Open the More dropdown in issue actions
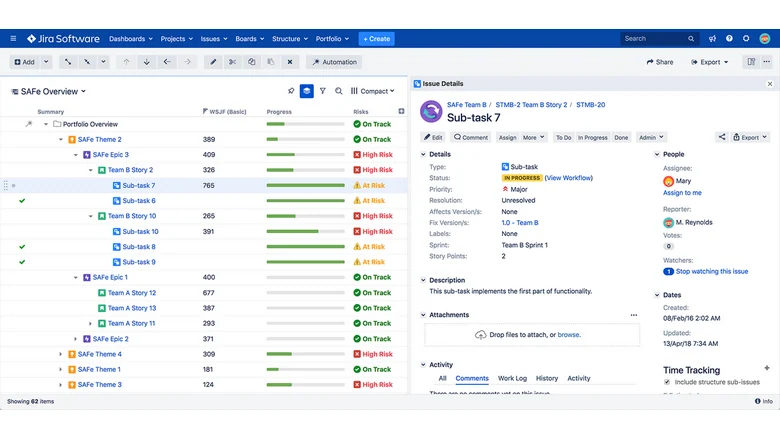Viewport: 780px width, 440px height. [533, 138]
